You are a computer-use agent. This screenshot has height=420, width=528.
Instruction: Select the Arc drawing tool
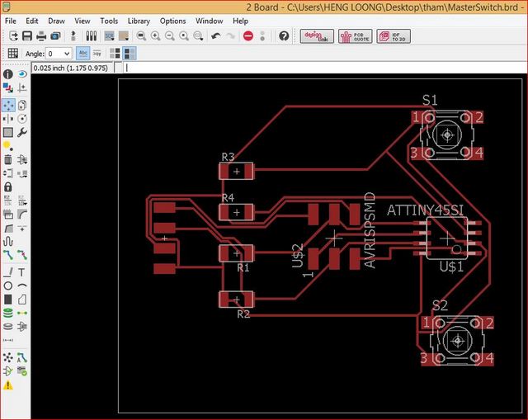click(x=22, y=286)
